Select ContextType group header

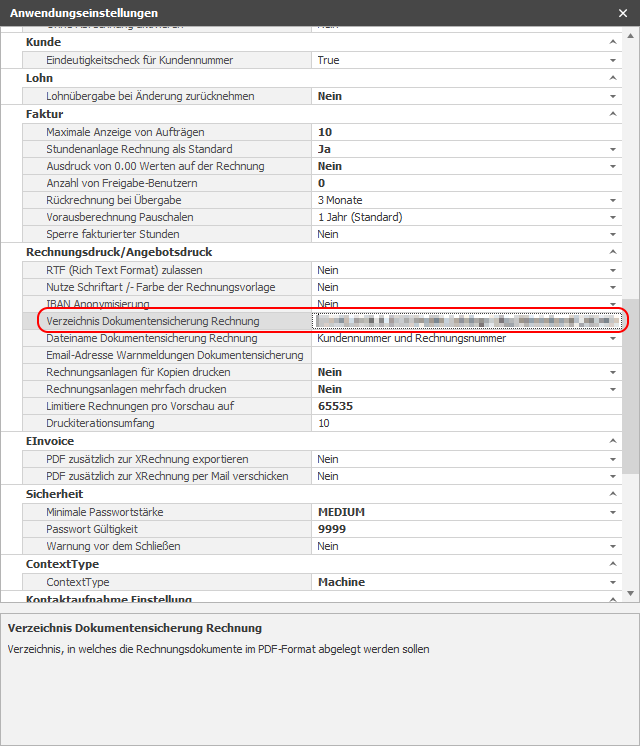coord(62,564)
